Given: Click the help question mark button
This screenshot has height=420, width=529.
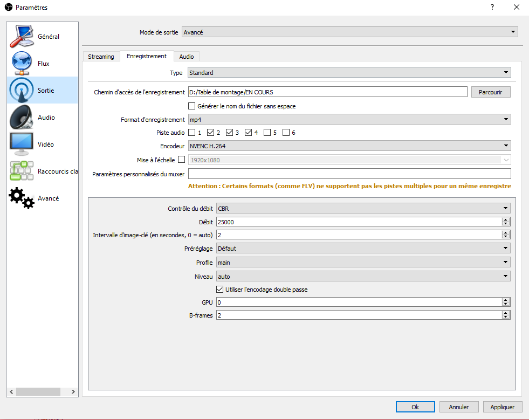Looking at the screenshot, I should (x=492, y=7).
